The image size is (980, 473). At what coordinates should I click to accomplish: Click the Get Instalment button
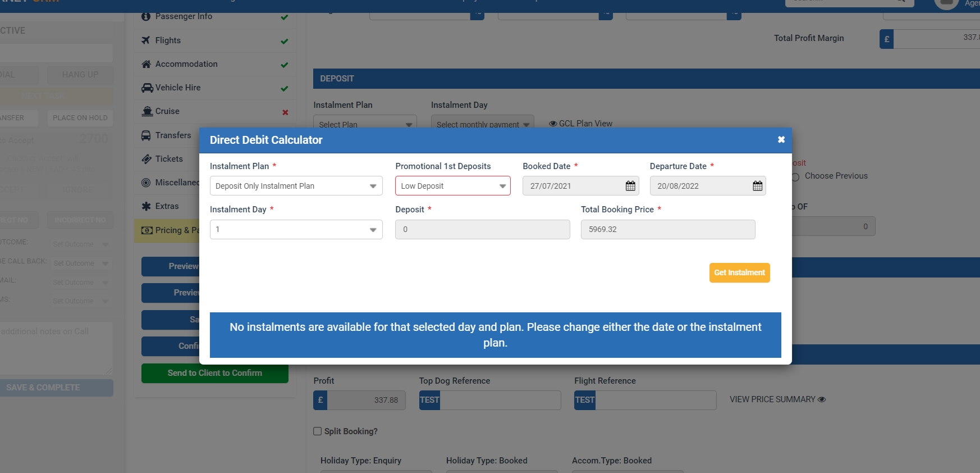click(x=740, y=273)
